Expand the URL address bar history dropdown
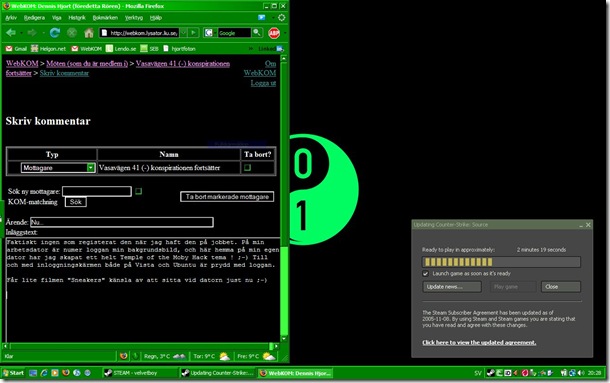The height and width of the screenshot is (383, 610). tap(184, 33)
